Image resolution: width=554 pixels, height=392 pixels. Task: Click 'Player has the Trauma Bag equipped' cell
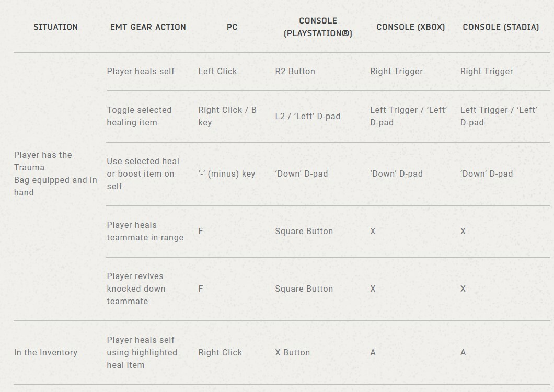pos(55,174)
